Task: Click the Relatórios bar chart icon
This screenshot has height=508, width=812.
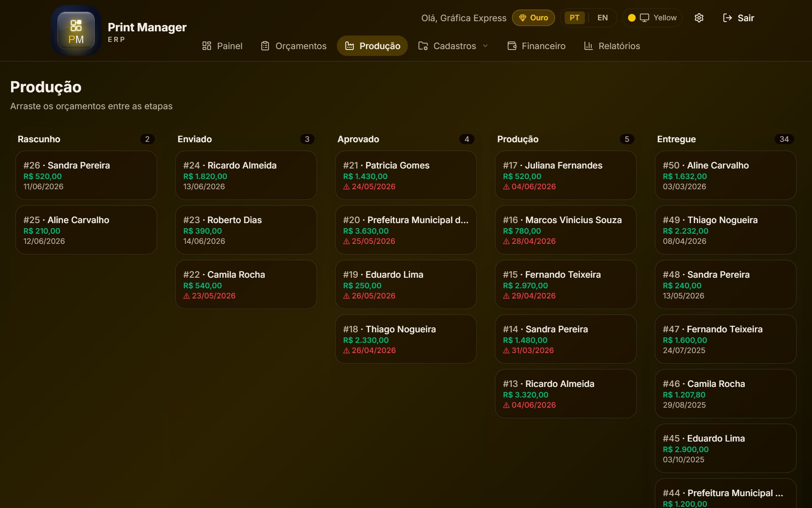Action: 588,46
